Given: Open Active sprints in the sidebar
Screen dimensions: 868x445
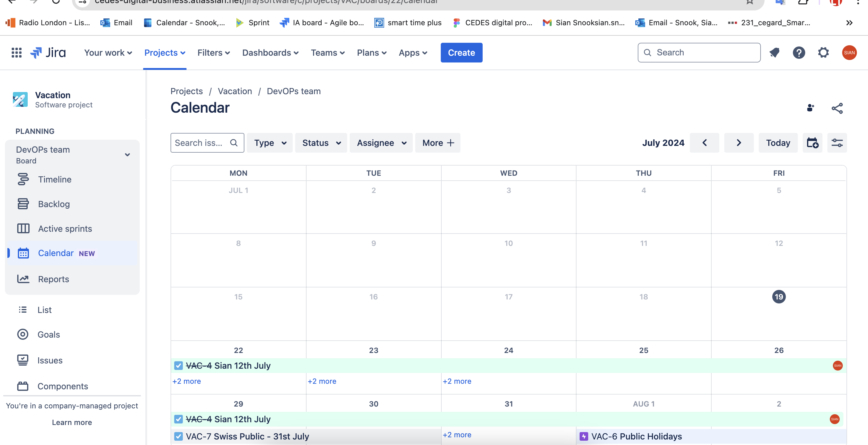Looking at the screenshot, I should point(72,228).
